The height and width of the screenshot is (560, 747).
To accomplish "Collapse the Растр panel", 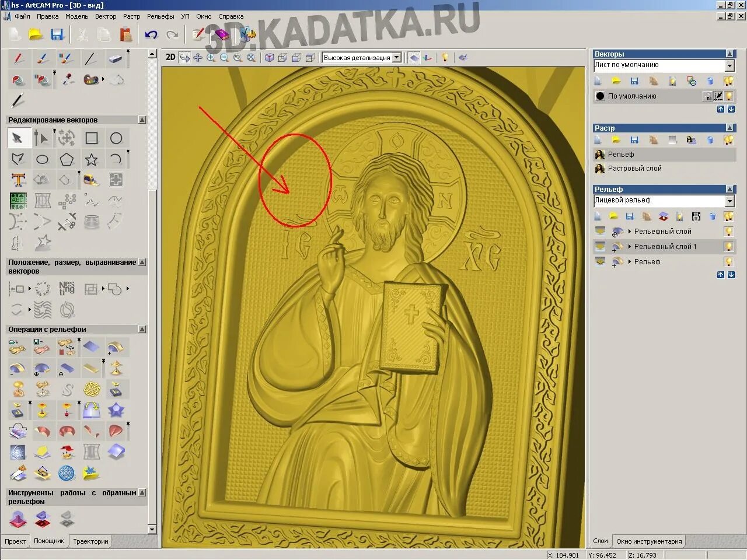I will point(729,128).
